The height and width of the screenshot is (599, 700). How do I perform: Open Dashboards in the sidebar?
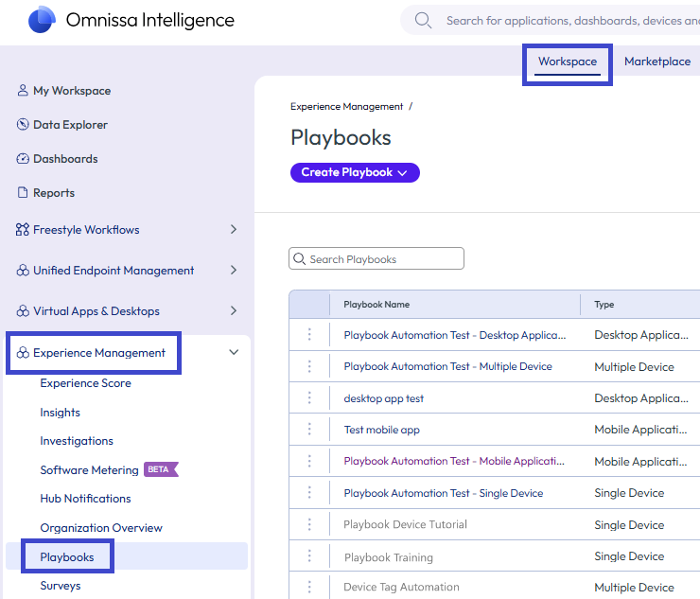pos(65,159)
